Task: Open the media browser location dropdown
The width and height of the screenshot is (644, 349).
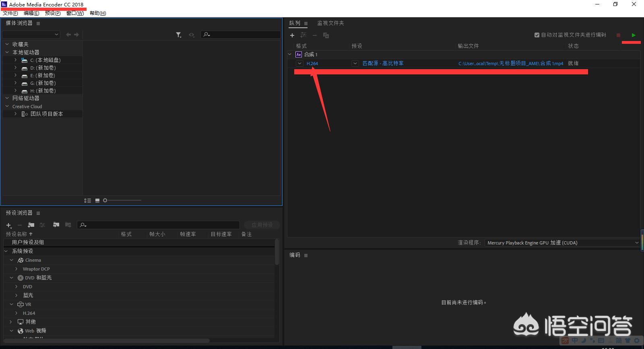Action: point(31,35)
